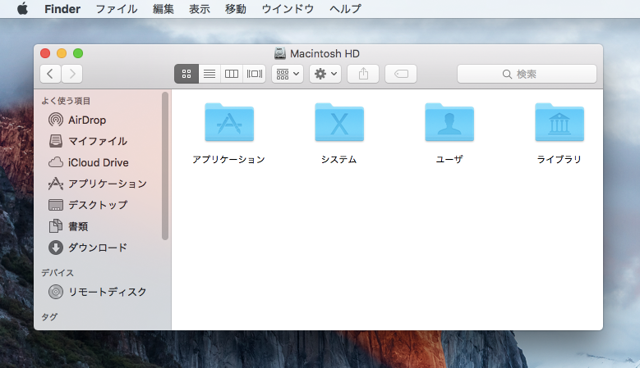Click the よく使う項目 sidebar heading
This screenshot has height=368, width=640.
point(66,101)
